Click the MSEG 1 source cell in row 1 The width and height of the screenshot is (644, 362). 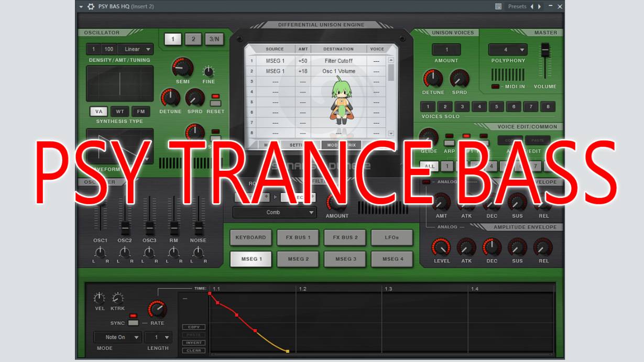(275, 61)
